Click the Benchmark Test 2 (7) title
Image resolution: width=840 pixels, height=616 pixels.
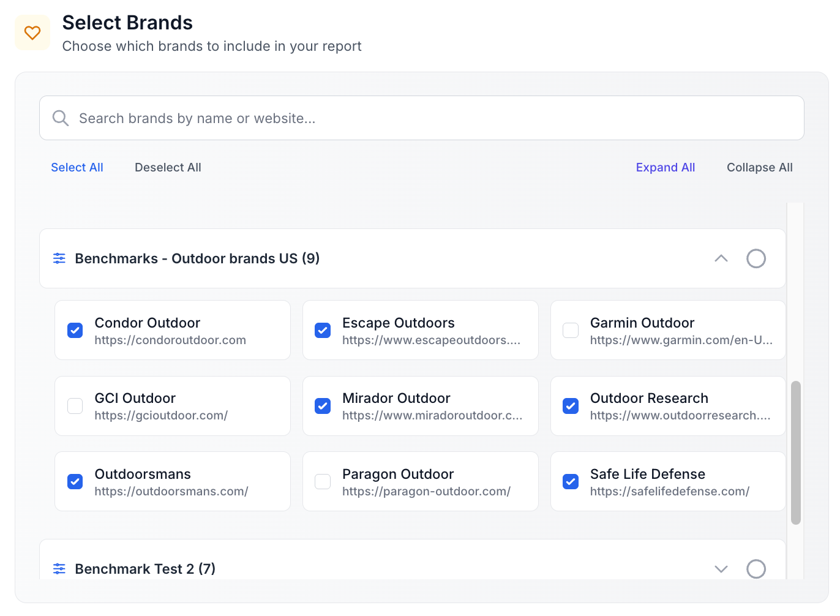click(x=145, y=569)
